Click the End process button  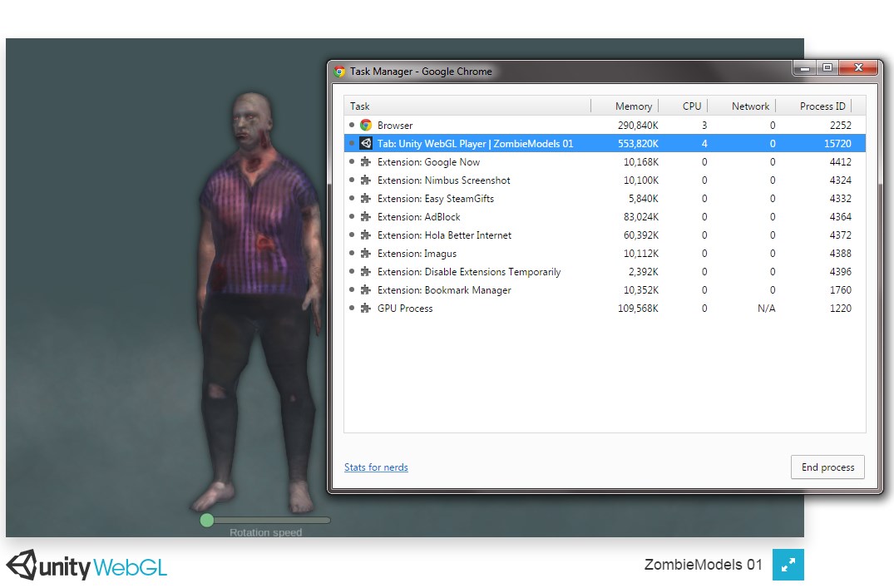827,467
